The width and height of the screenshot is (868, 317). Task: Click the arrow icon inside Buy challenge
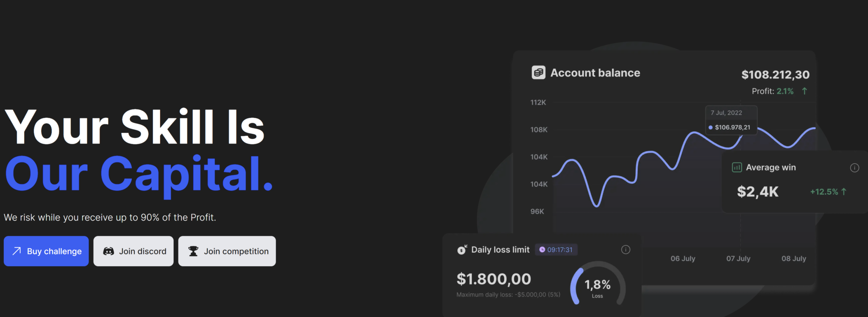click(x=16, y=251)
